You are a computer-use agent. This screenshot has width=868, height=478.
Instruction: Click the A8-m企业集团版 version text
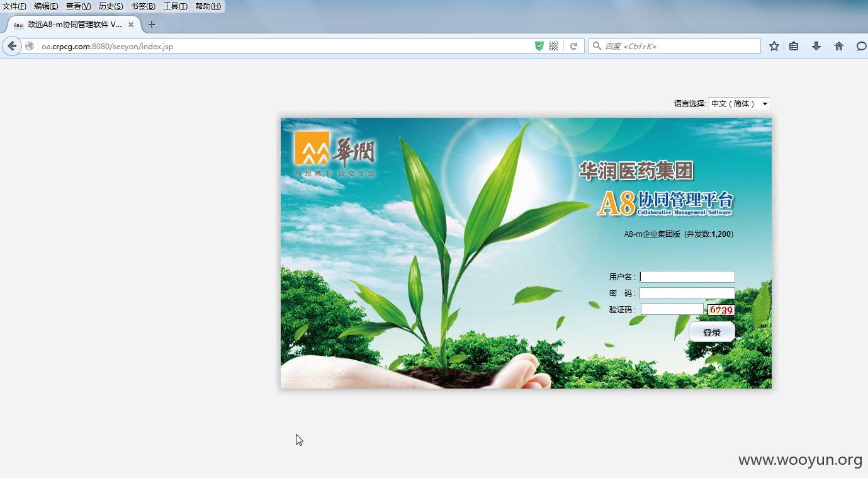679,234
